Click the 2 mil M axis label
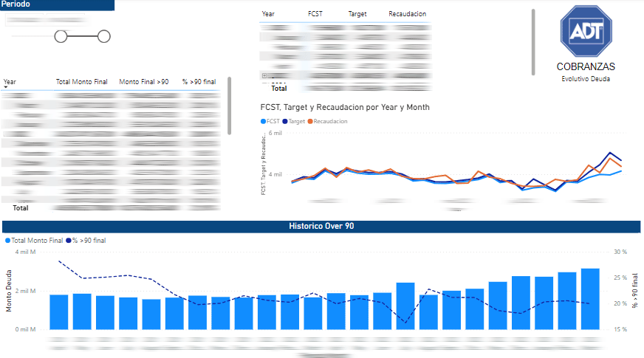The width and height of the screenshot is (644, 358). click(x=25, y=291)
